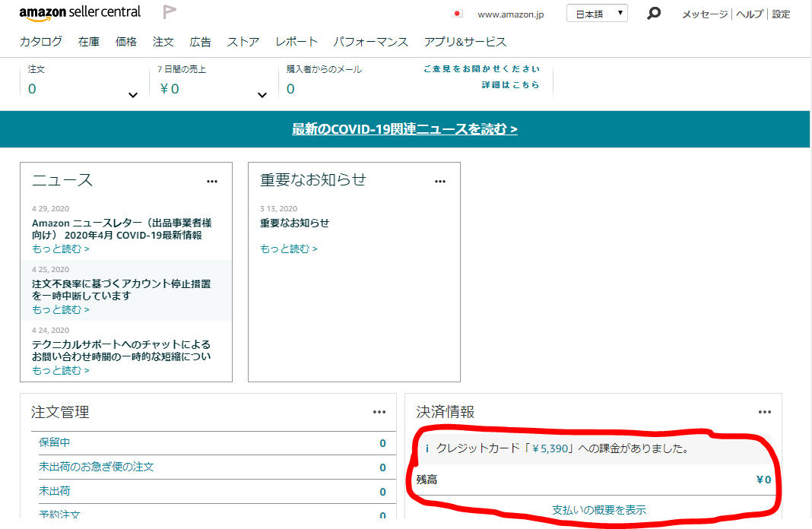Screen dimensions: 812x529
Task: Click the 未出荷 row count 0
Action: click(382, 492)
